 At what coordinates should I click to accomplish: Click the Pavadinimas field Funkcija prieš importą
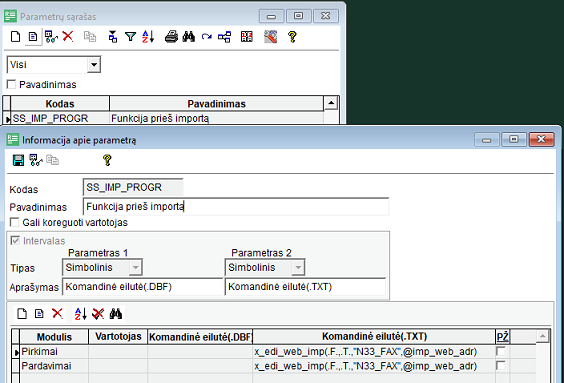236,207
